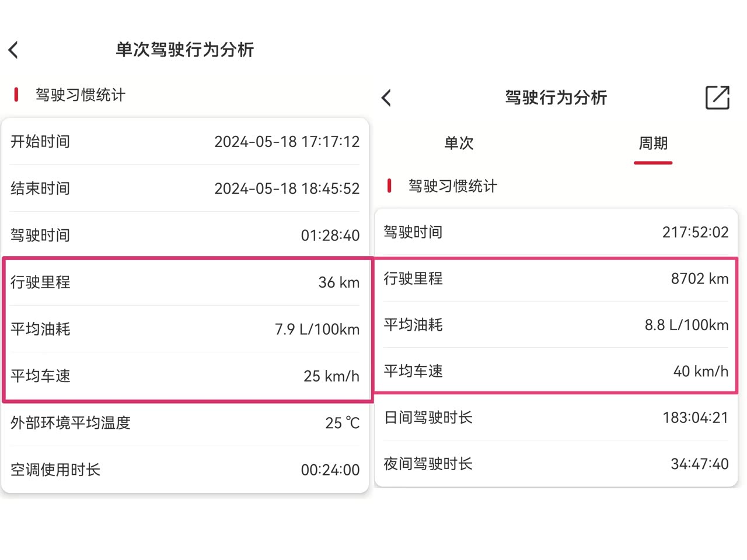The width and height of the screenshot is (747, 560).
Task: Select the 8702 km mileage row
Action: pyautogui.click(x=556, y=279)
